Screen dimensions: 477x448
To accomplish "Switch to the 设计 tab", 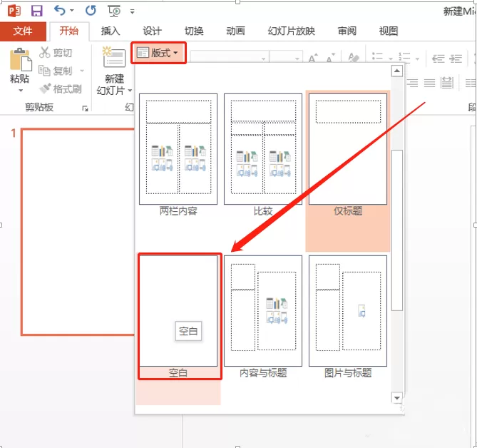I will (152, 31).
